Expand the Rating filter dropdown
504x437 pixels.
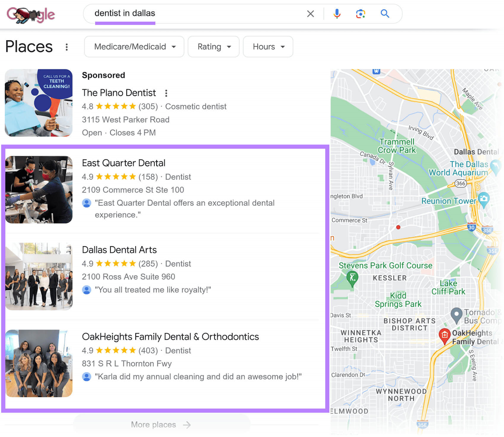pyautogui.click(x=213, y=47)
